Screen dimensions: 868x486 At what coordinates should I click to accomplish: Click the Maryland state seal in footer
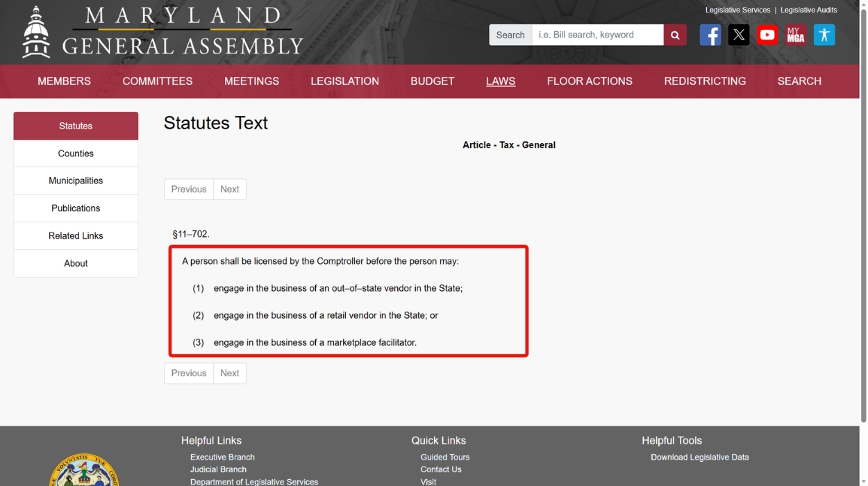[x=84, y=470]
